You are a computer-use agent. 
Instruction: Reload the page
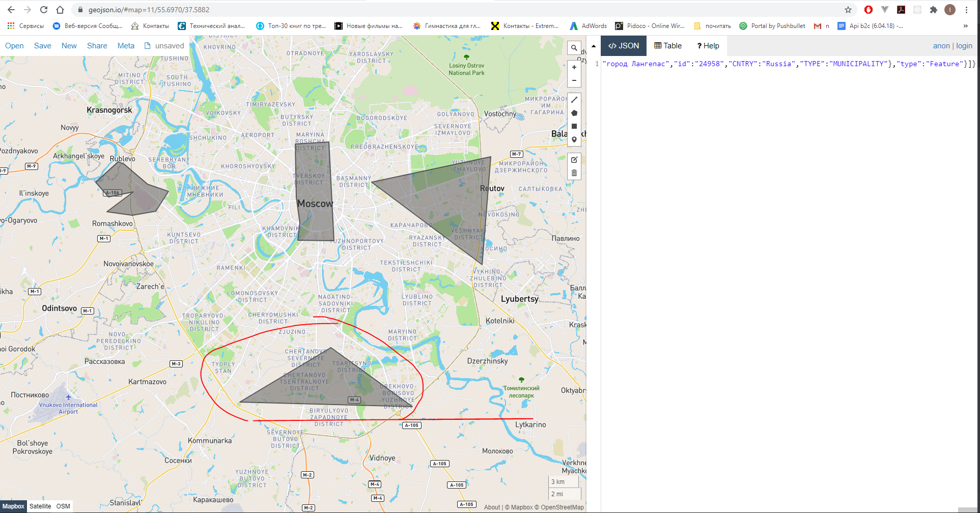pos(44,10)
